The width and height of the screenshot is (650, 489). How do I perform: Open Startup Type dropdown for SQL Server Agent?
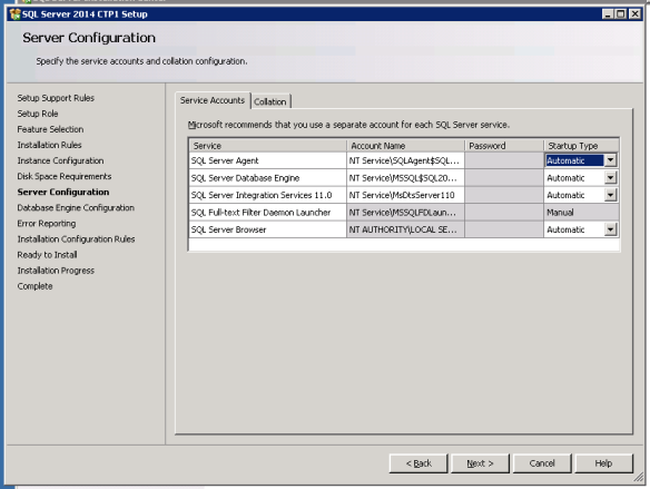pos(610,160)
